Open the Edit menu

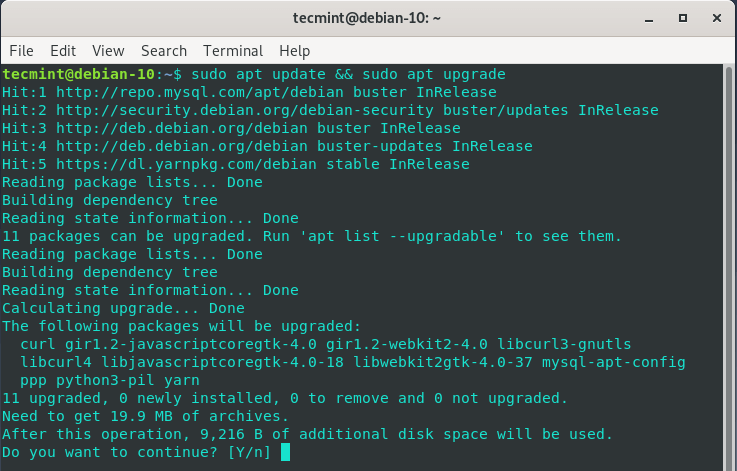(x=63, y=50)
